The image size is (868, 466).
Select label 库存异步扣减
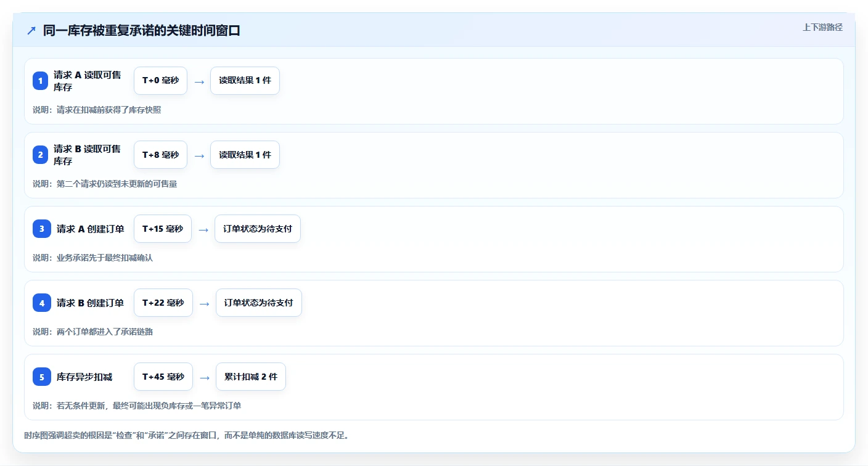[84, 377]
